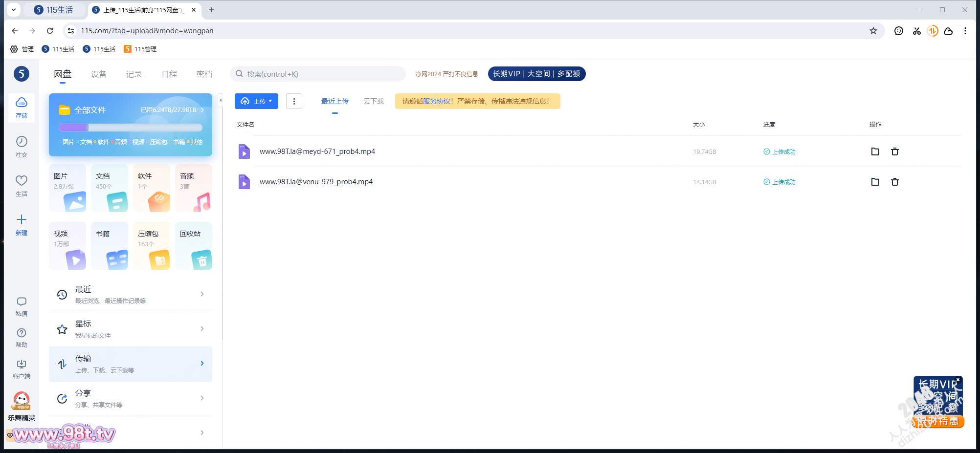
Task: Click the 客户端 client download icon
Action: (22, 368)
